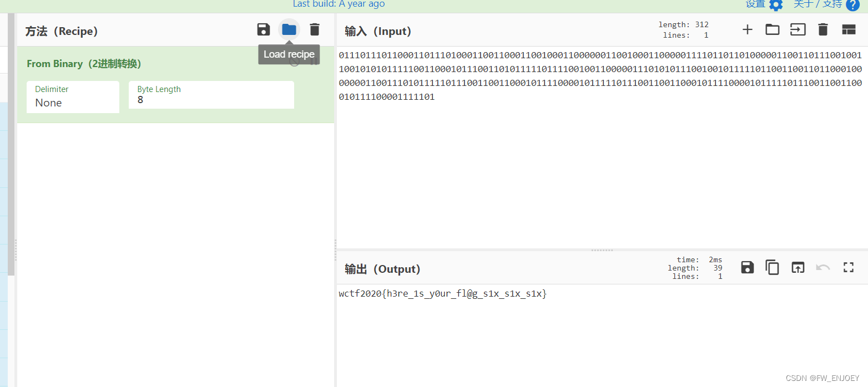
Task: Add a new input tab
Action: [748, 29]
